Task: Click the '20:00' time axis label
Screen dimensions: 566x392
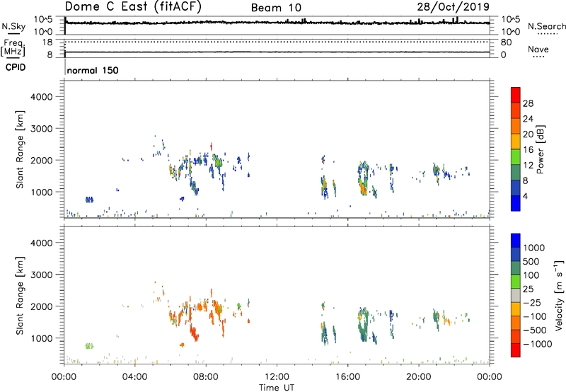Action: (419, 377)
